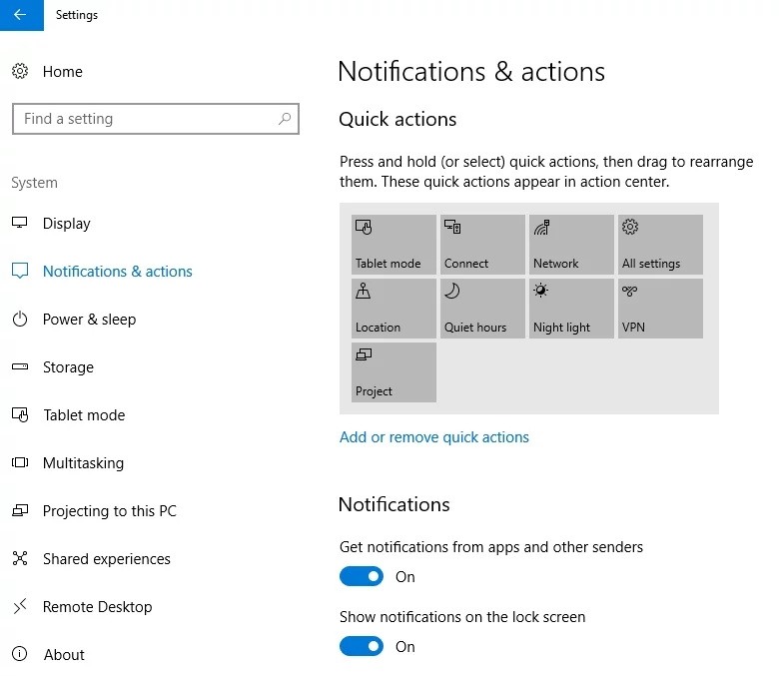Viewport: 784px width, 676px height.
Task: Open the Storage settings page
Action: point(68,367)
